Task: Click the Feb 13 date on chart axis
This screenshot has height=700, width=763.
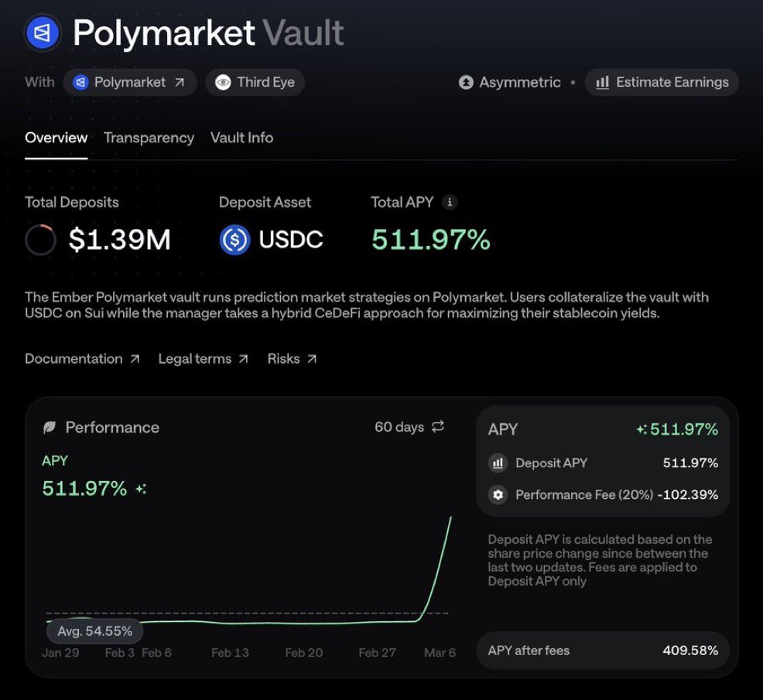Action: [230, 653]
